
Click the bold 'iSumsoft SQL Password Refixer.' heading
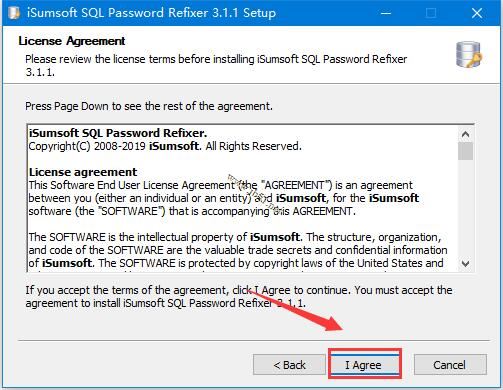coord(118,133)
